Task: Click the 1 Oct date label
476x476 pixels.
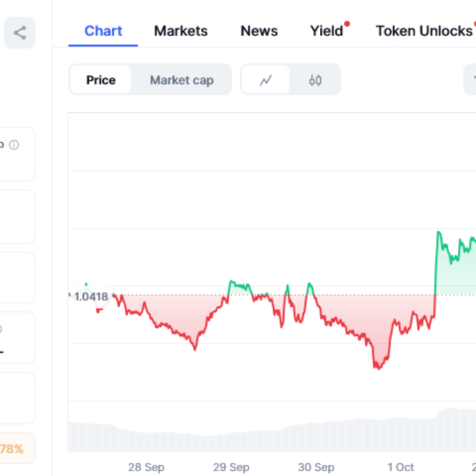Action: pos(400,467)
